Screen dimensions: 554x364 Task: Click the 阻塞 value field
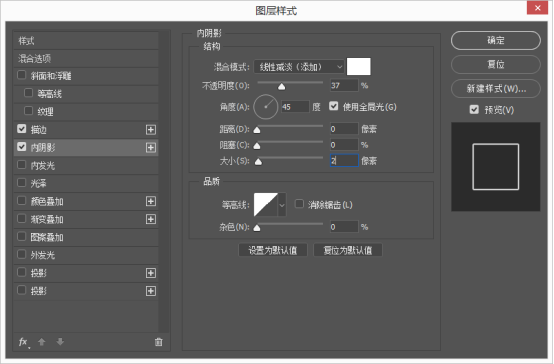pos(344,145)
